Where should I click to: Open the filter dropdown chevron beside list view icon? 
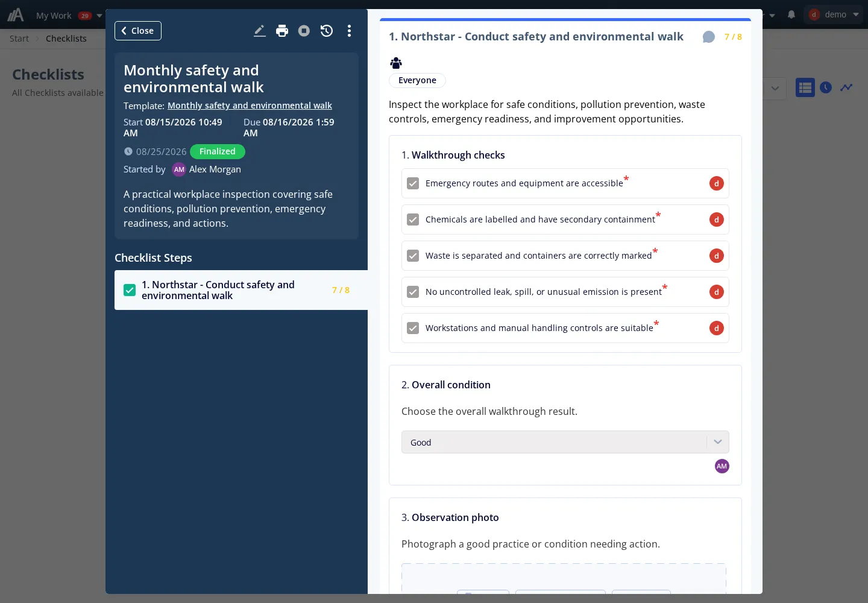(x=775, y=88)
